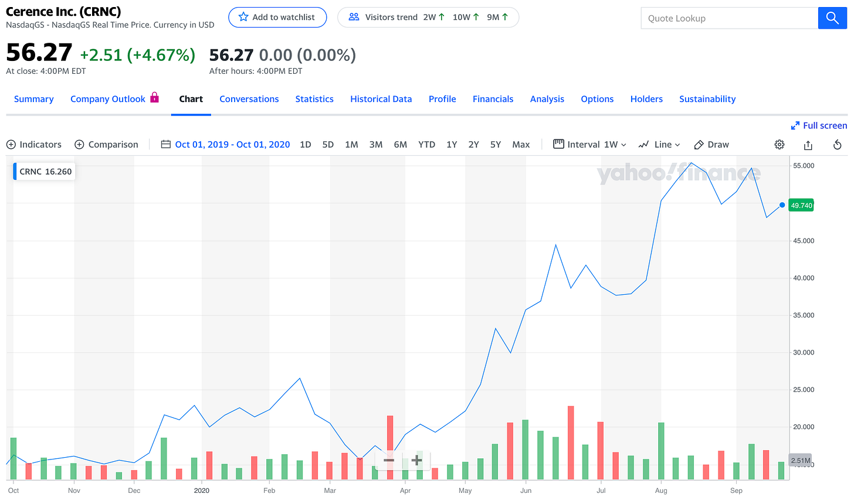Viewport: 854px width, 504px height.
Task: Click the blue search magnifier button
Action: [832, 18]
